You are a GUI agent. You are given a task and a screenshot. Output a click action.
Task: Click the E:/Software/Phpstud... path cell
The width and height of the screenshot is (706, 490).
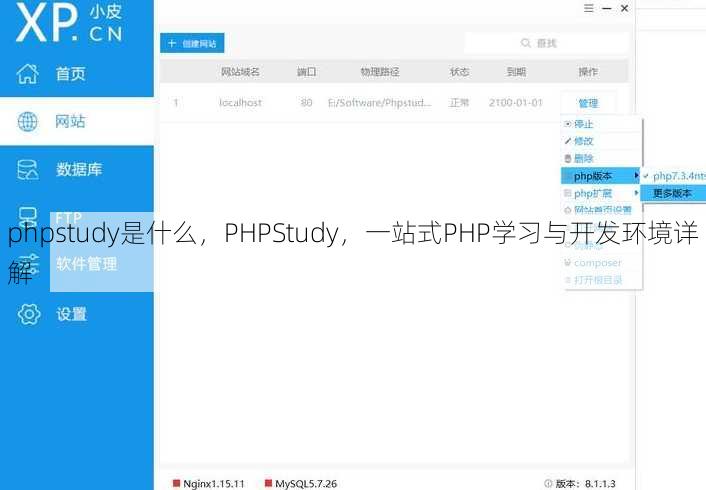click(380, 103)
